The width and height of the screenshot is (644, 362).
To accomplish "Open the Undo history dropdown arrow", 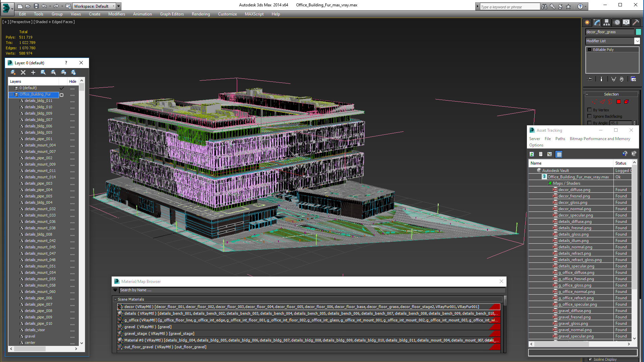I will click(50, 6).
